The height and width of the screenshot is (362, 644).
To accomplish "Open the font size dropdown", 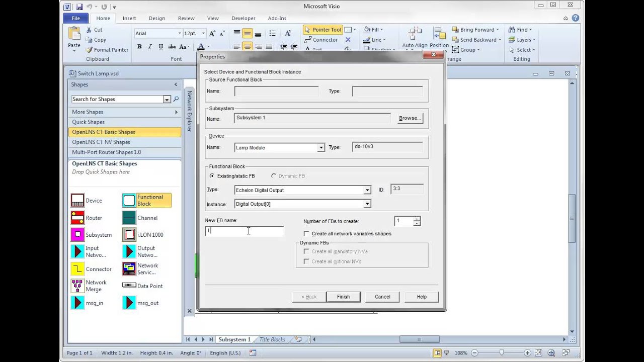I will (x=203, y=33).
